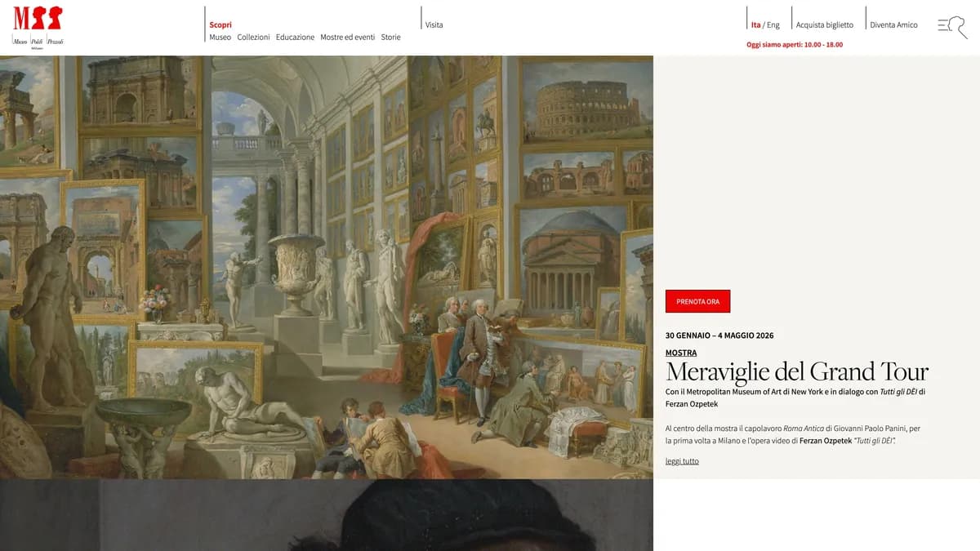This screenshot has height=551, width=980.
Task: Click Acquista biglietto to buy tickets
Action: 826,24
